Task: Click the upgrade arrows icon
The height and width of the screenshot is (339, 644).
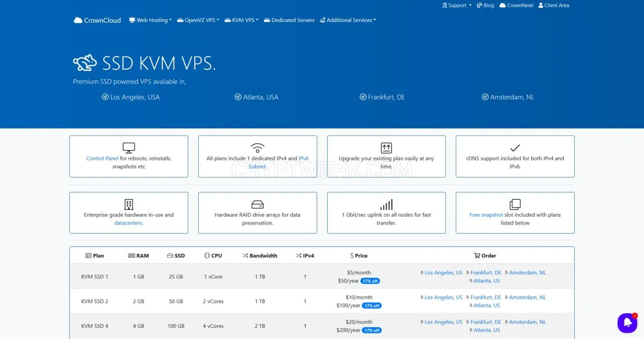Action: (386, 148)
